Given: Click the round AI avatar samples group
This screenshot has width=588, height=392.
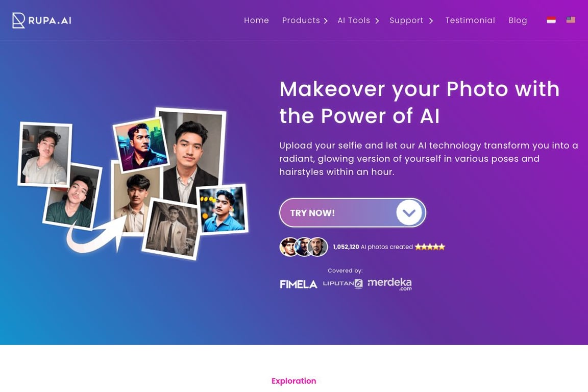Looking at the screenshot, I should [x=304, y=247].
